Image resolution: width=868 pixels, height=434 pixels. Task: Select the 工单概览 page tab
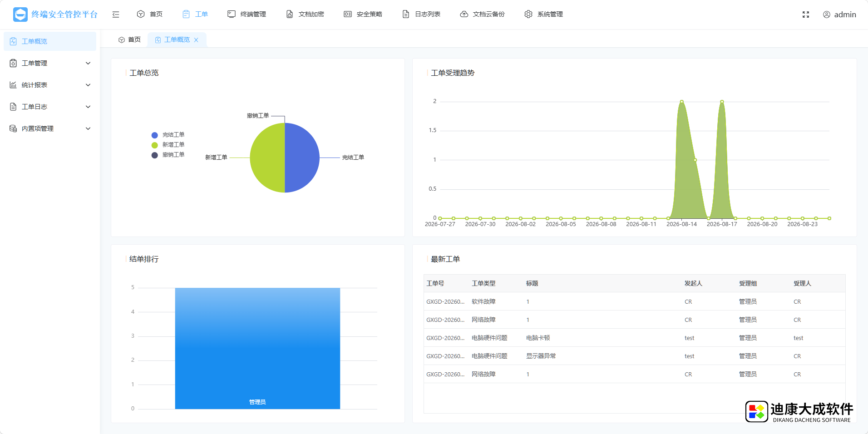177,40
